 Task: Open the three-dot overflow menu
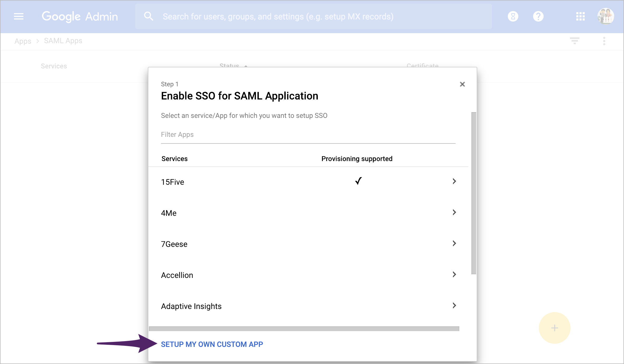pyautogui.click(x=604, y=41)
